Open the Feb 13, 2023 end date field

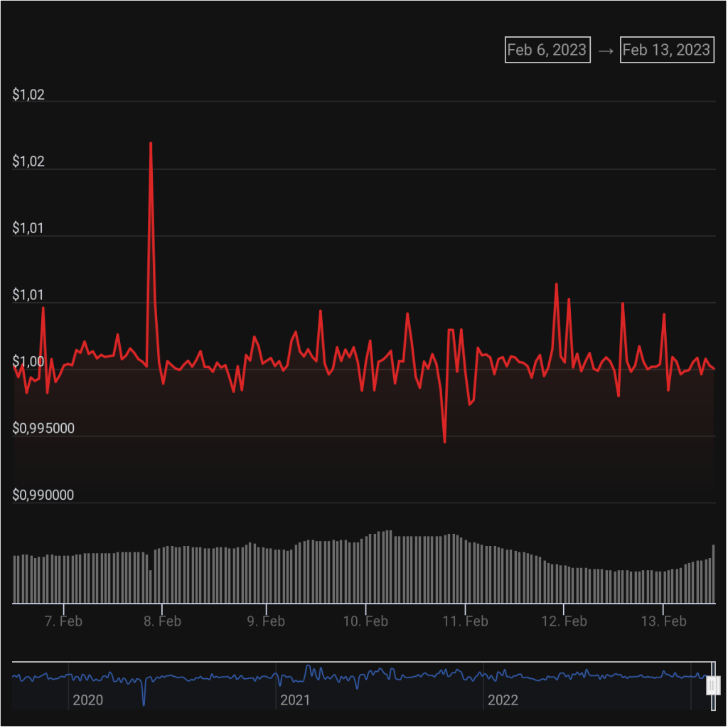[x=667, y=50]
